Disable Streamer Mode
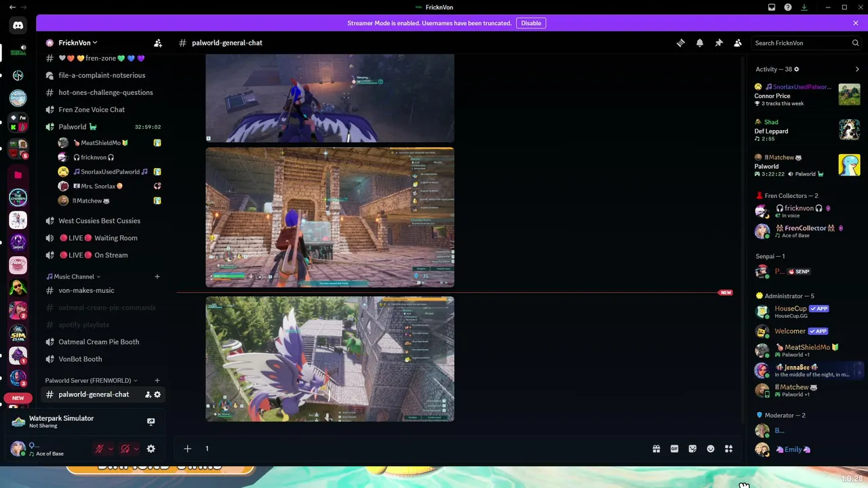Screen dimensions: 868x488 click(531, 23)
